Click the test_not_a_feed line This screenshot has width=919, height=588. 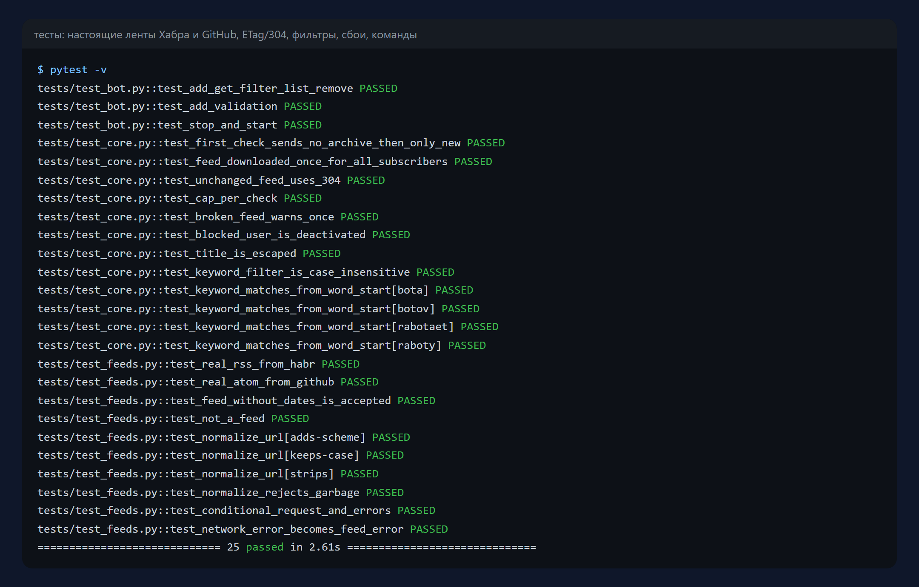[173, 419]
